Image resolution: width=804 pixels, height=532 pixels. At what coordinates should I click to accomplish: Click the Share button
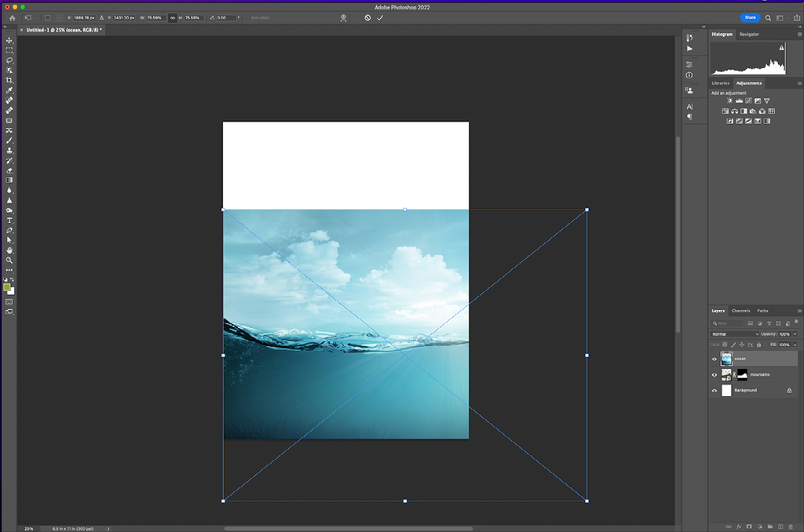750,17
